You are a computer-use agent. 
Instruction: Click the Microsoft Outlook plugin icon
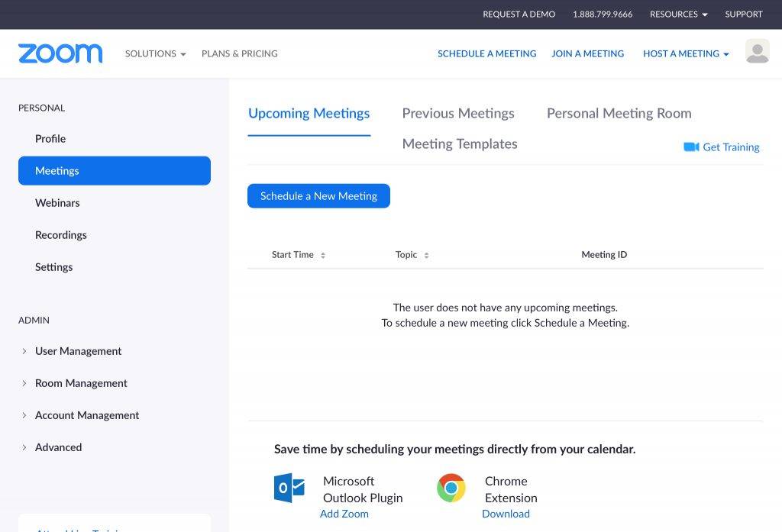click(289, 488)
